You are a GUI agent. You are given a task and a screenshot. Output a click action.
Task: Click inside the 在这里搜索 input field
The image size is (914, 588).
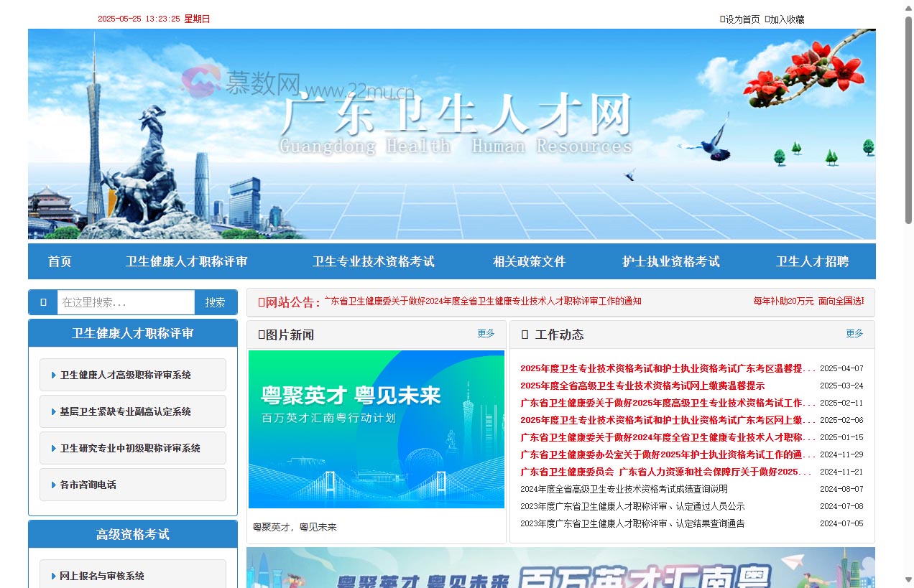point(126,302)
